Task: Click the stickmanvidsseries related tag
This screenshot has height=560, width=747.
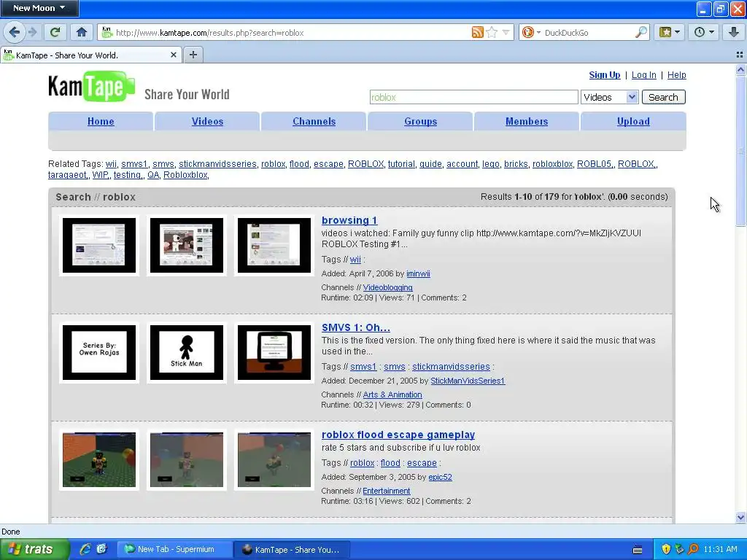Action: click(x=217, y=164)
